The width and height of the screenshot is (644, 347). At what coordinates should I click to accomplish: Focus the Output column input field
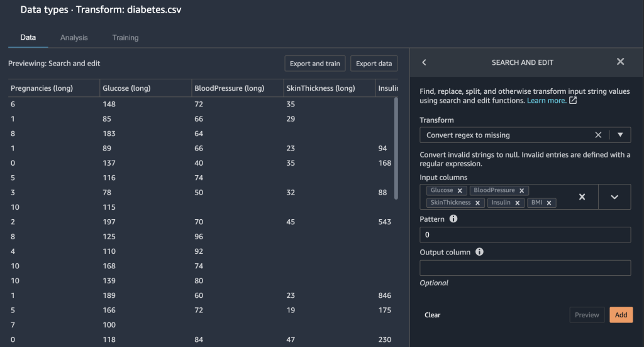[525, 268]
